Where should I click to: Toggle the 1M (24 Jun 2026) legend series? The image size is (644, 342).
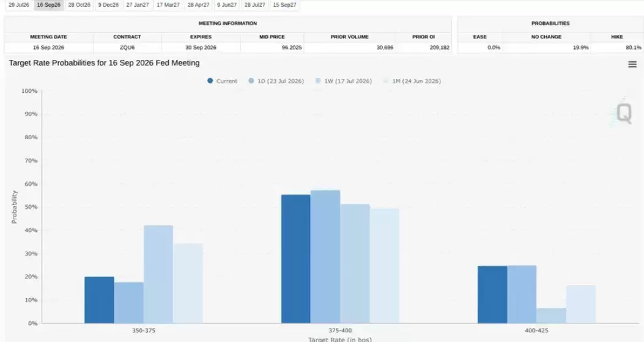[x=412, y=81]
